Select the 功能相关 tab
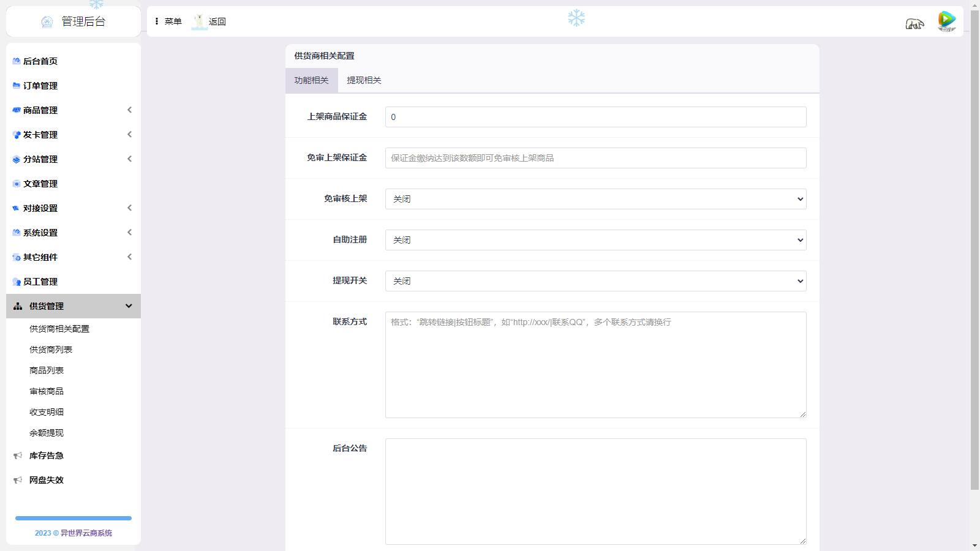 [311, 80]
